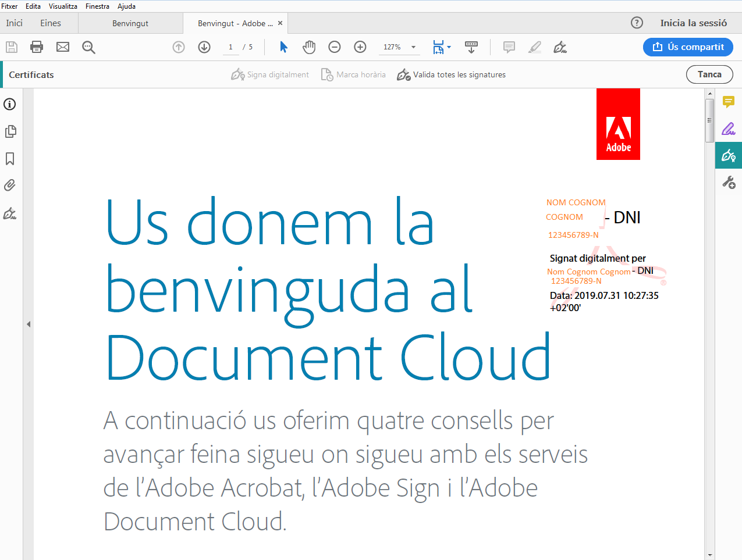This screenshot has height=560, width=742.
Task: Select the Certificates tool in right pane
Action: click(729, 155)
